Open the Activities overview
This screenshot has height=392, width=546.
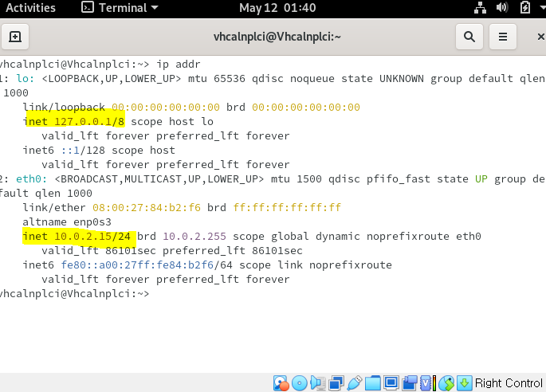[30, 8]
